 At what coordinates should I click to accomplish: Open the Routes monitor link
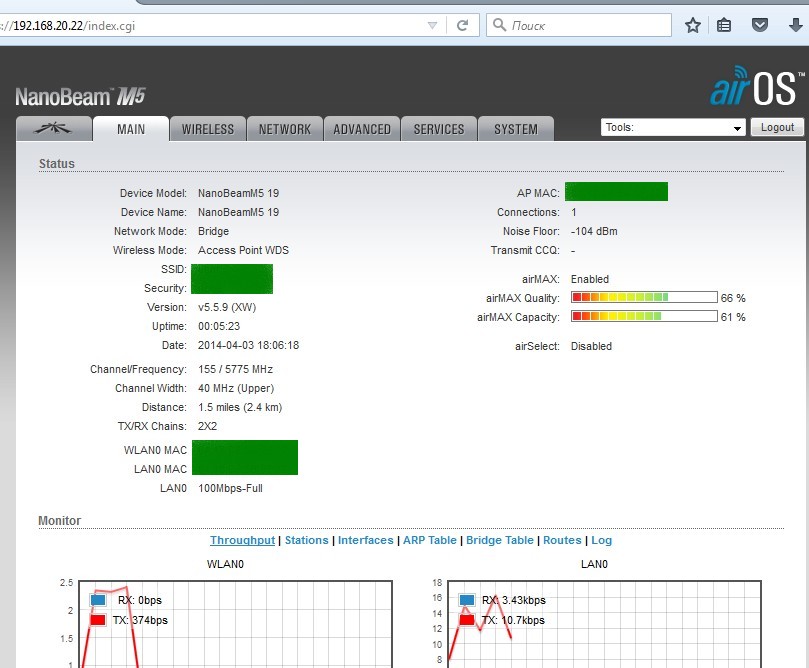[x=562, y=540]
